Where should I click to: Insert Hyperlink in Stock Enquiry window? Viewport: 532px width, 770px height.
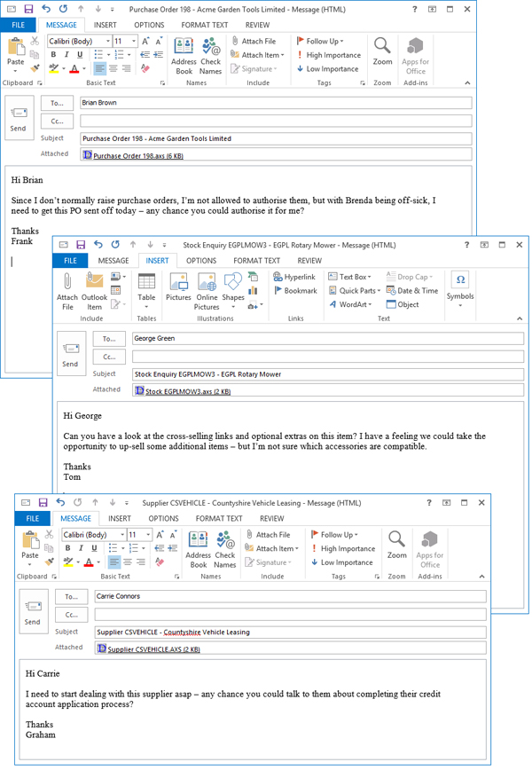click(x=294, y=277)
